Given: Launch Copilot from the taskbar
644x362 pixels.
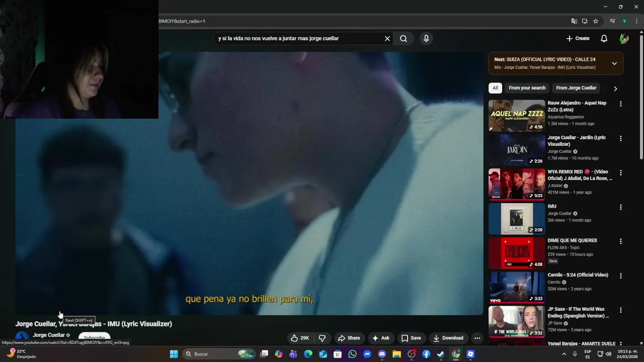Looking at the screenshot, I should click(x=279, y=354).
